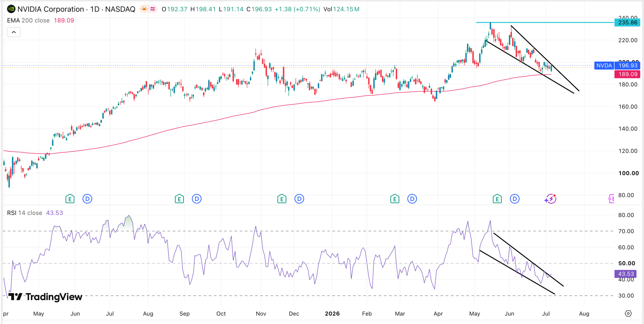The width and height of the screenshot is (644, 324).
Task: Click the Vol 124.15 M volume value
Action: tap(341, 9)
